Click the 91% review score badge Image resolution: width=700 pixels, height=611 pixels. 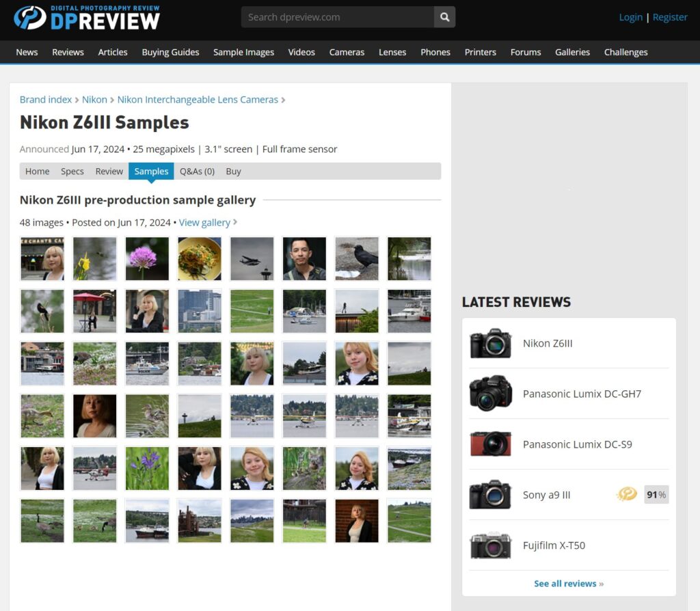[x=656, y=495]
